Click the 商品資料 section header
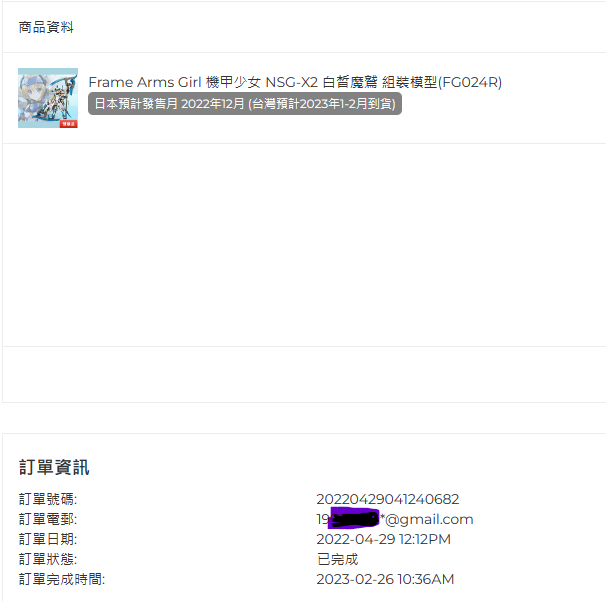Image resolution: width=606 pixels, height=601 pixels. [x=46, y=27]
